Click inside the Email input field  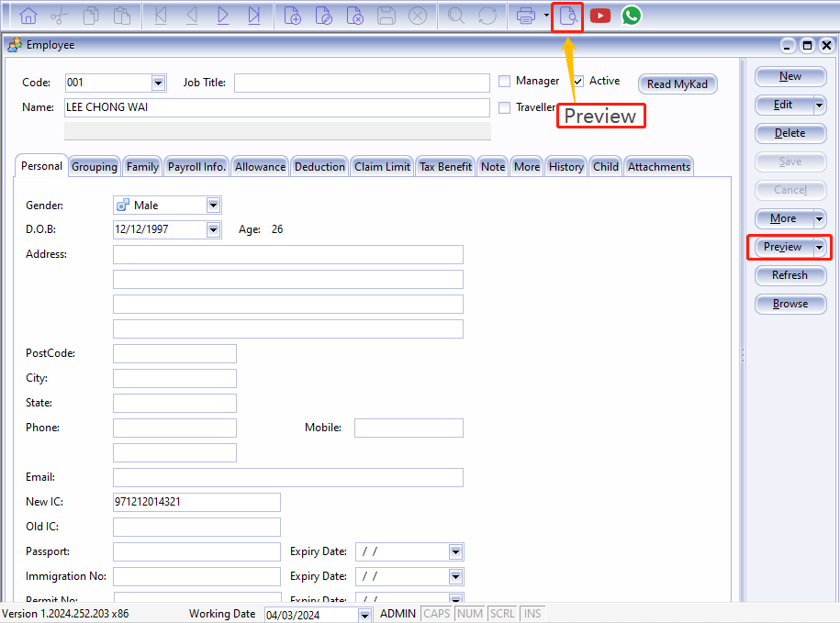point(287,477)
